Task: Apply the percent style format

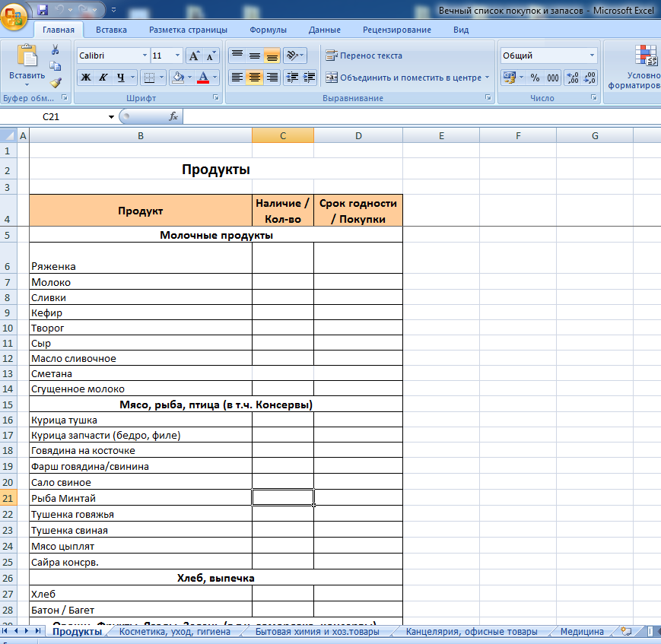Action: click(x=535, y=78)
